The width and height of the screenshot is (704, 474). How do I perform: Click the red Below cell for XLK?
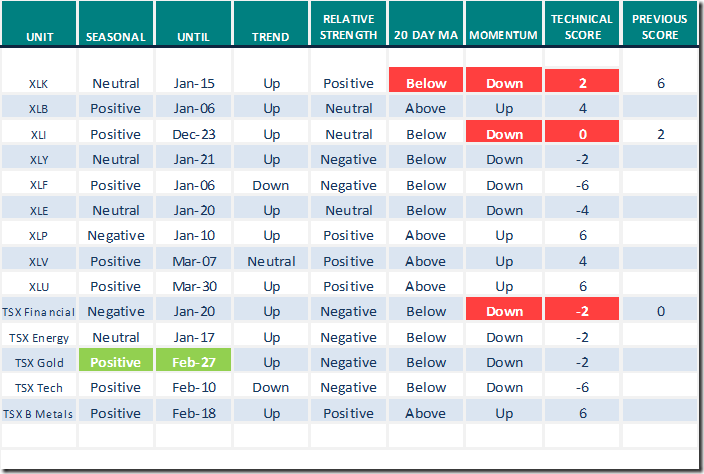coord(426,83)
